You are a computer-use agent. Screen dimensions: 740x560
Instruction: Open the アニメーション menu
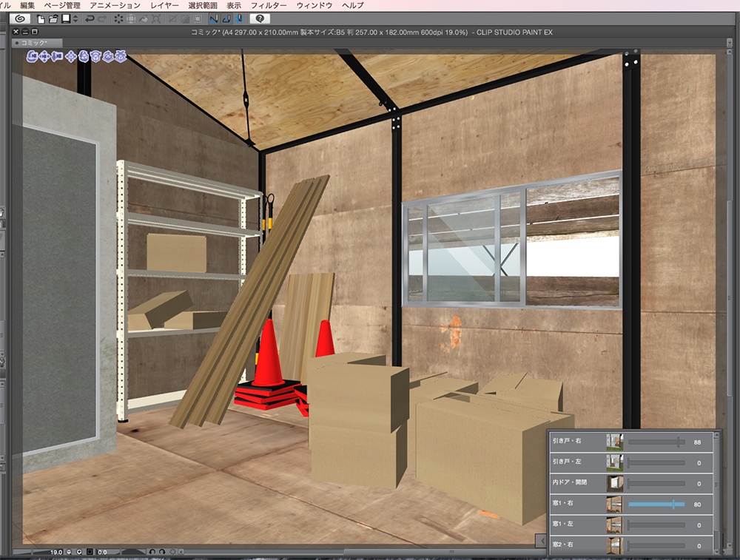tap(115, 5)
